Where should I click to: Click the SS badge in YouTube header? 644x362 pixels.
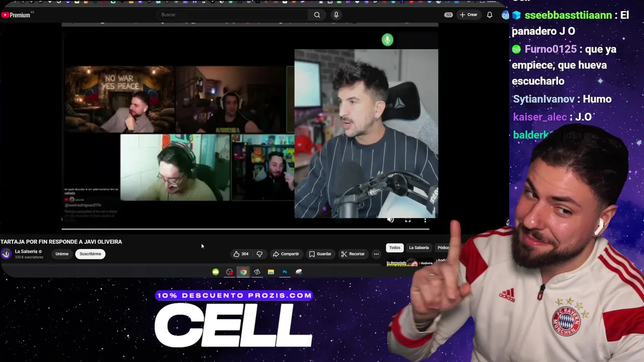point(448,15)
